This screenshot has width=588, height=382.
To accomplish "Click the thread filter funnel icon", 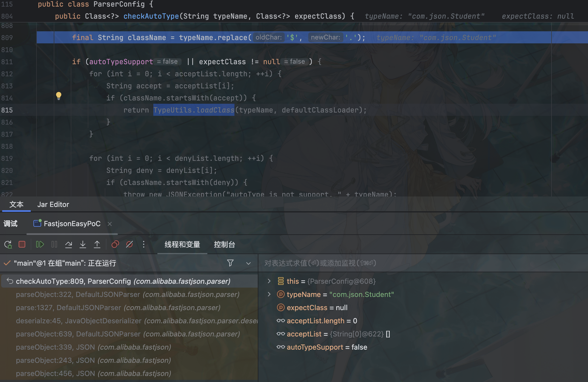I will click(x=230, y=263).
